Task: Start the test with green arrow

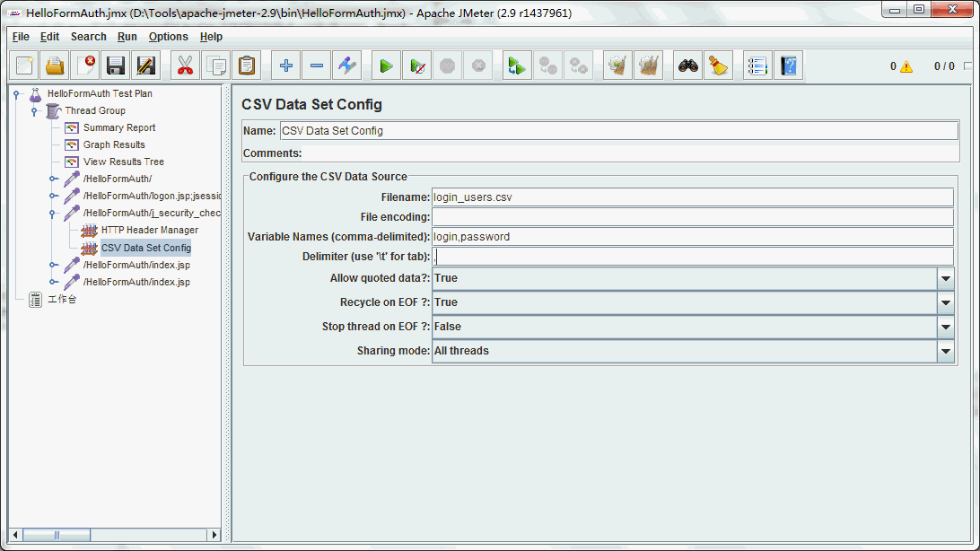Action: coord(386,66)
